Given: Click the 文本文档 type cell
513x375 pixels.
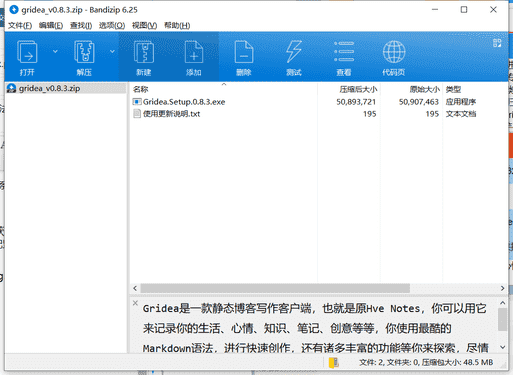Looking at the screenshot, I should 461,114.
